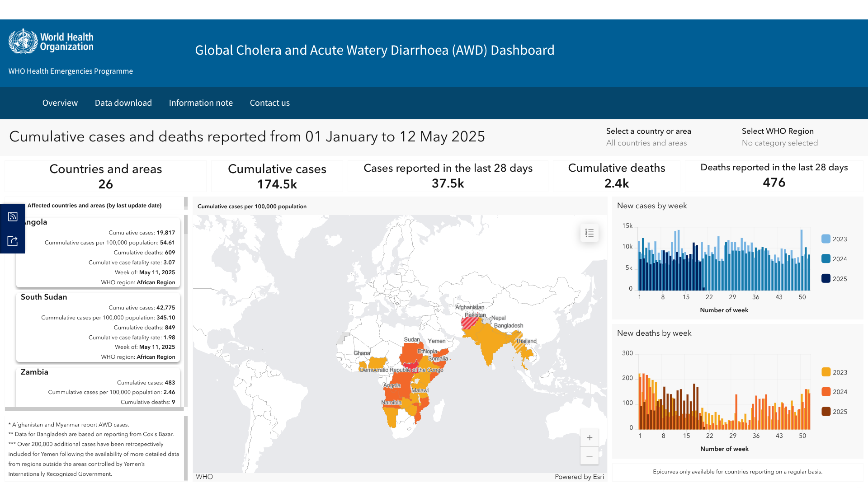
Task: Click the World Health Organization logo
Action: tap(51, 42)
